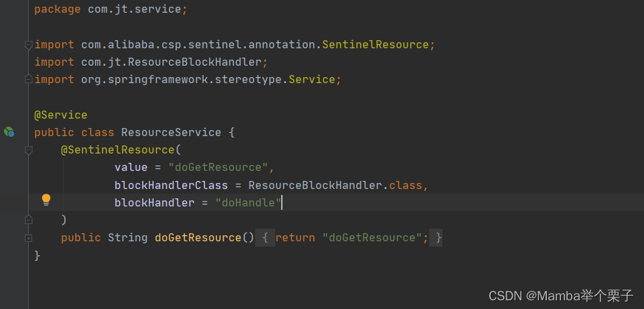644x309 pixels.
Task: Collapse the import block fold marker
Action: pos(28,45)
